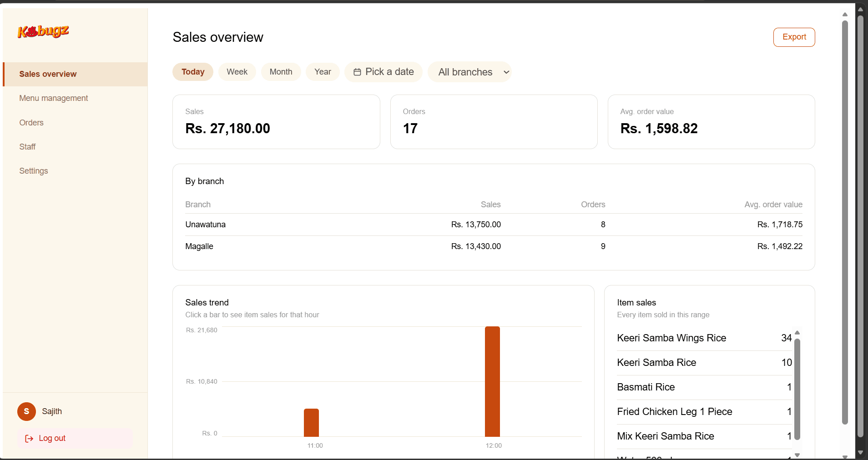Click Item sales list scroll up arrow
The height and width of the screenshot is (460, 868).
click(797, 333)
